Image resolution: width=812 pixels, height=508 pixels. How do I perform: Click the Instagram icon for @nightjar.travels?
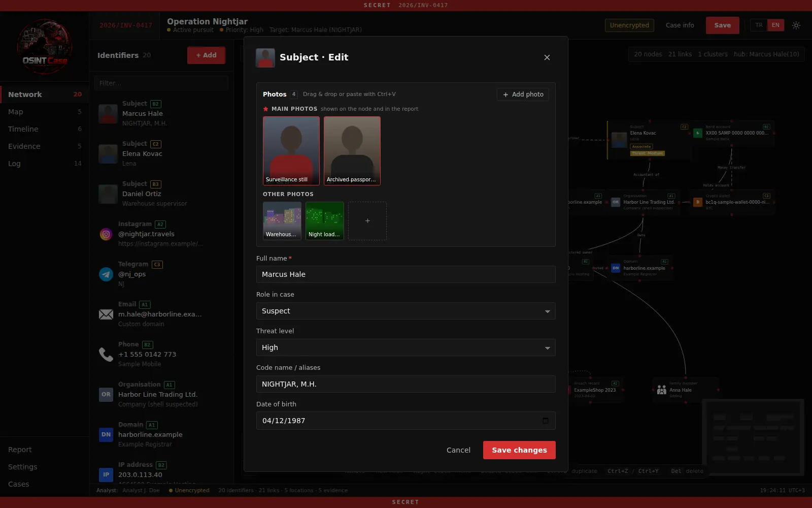(x=106, y=234)
